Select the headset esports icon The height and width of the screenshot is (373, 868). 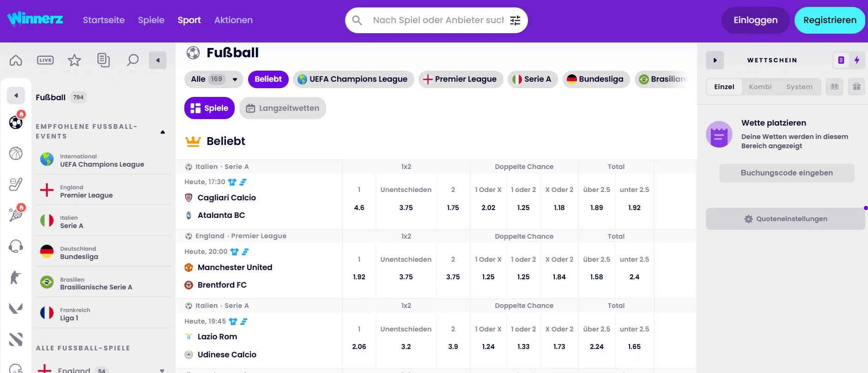tap(16, 246)
